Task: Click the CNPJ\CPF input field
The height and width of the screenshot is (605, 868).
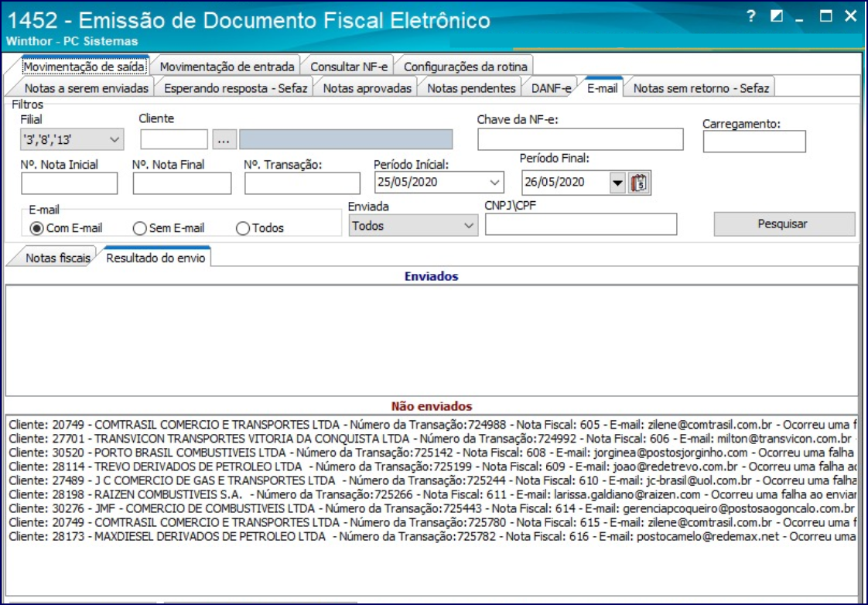Action: point(581,224)
